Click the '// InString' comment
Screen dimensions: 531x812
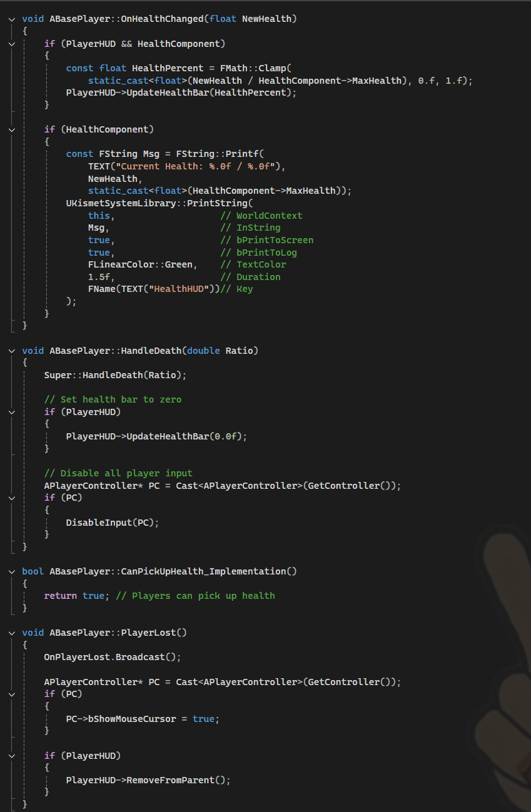pos(250,228)
